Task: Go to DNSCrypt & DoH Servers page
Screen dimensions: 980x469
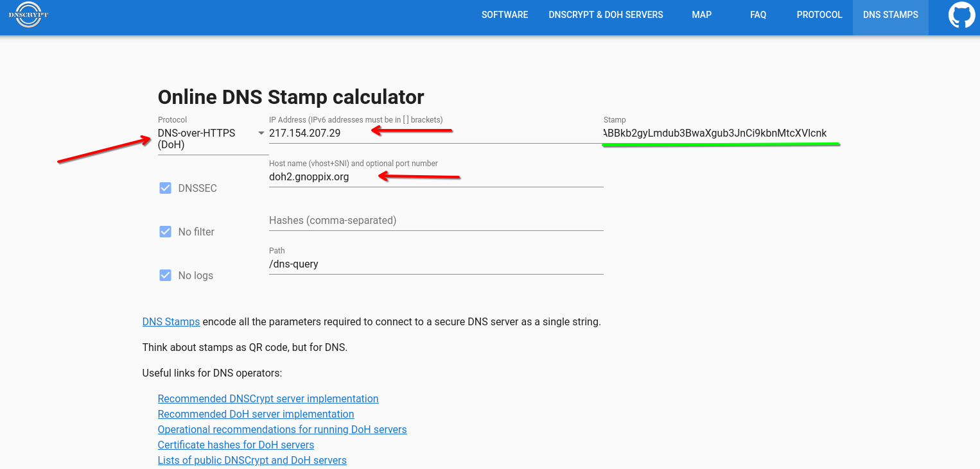Action: point(606,15)
